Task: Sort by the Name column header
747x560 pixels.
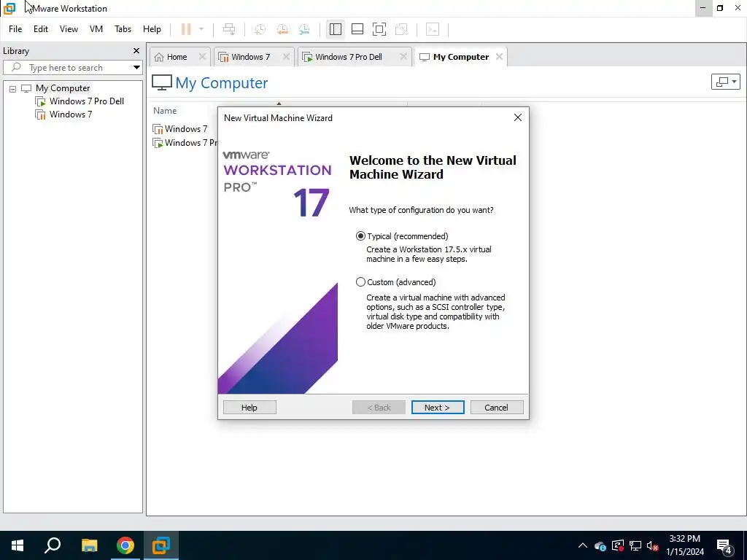Action: point(165,111)
